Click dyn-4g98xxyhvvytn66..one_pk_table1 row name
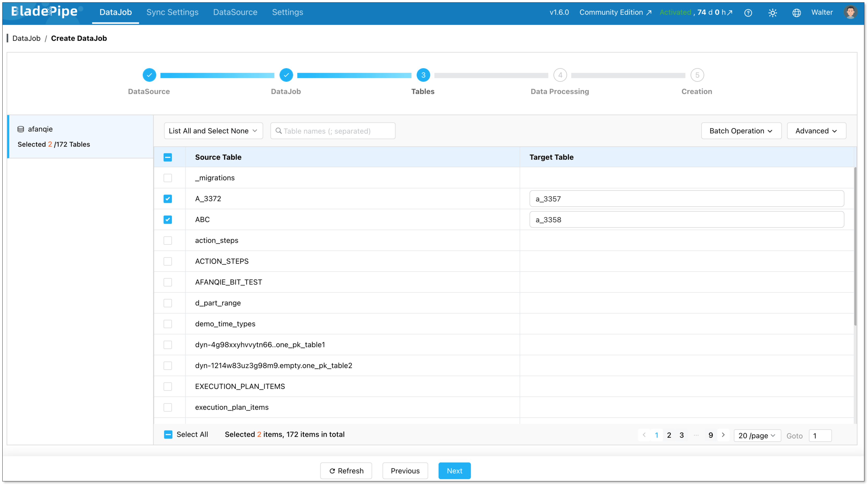 coord(260,344)
